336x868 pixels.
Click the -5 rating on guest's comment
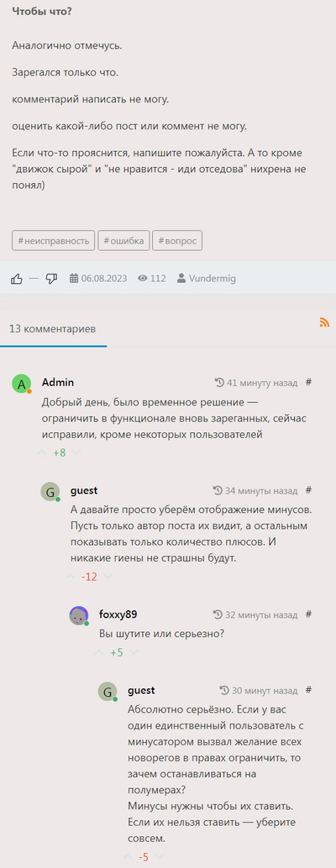[x=144, y=857]
